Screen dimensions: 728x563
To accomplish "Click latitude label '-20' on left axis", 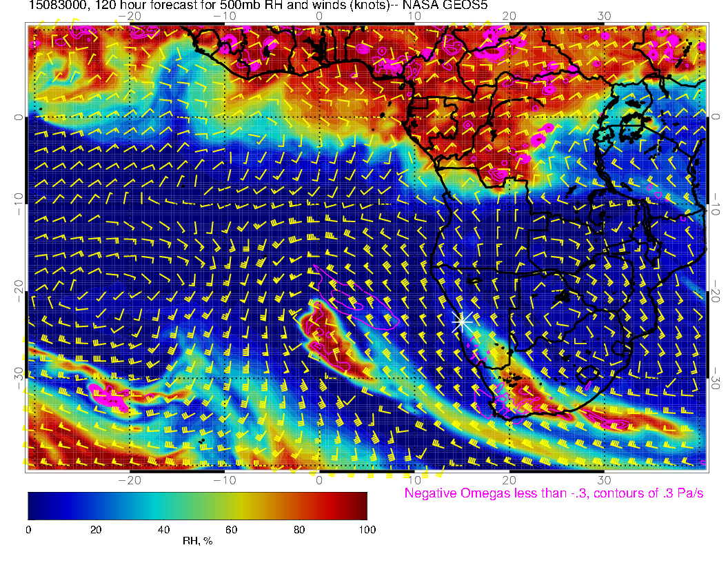I will (x=19, y=290).
